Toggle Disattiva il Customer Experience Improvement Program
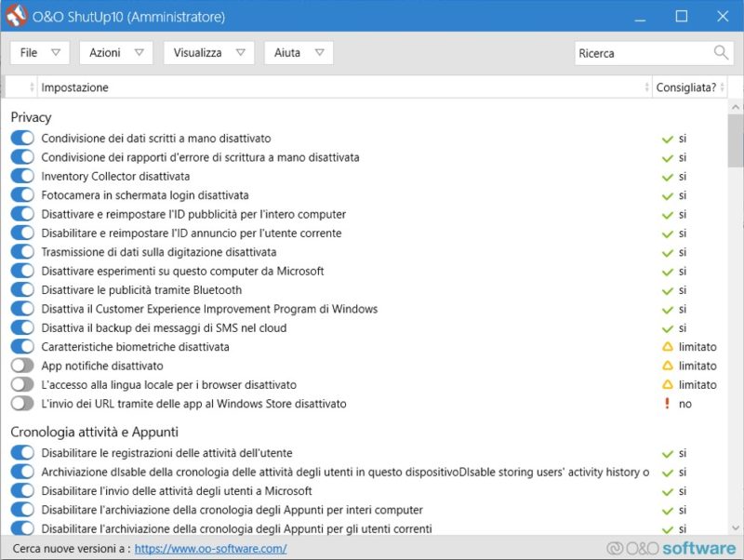744x560 pixels. (22, 309)
